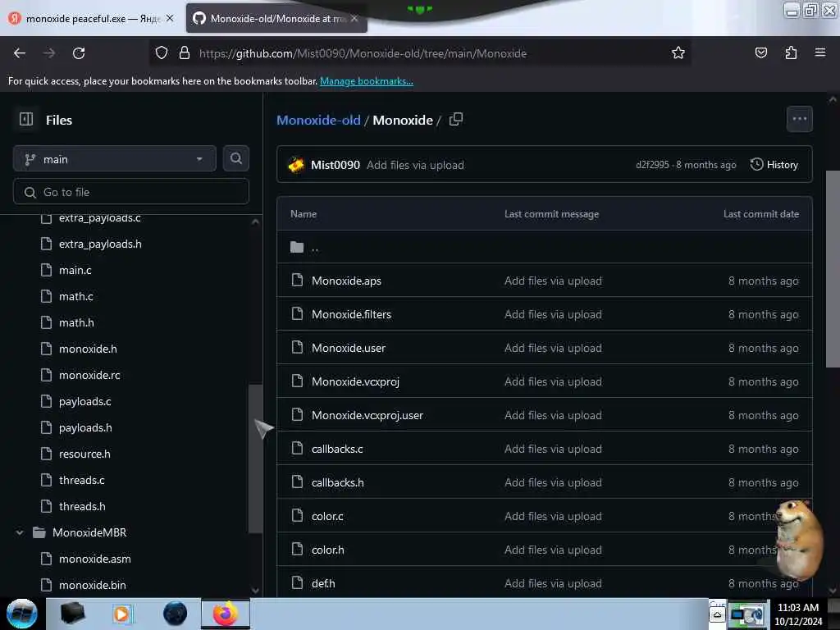Open the black box taskbar icon
The width and height of the screenshot is (840, 630).
[72, 614]
